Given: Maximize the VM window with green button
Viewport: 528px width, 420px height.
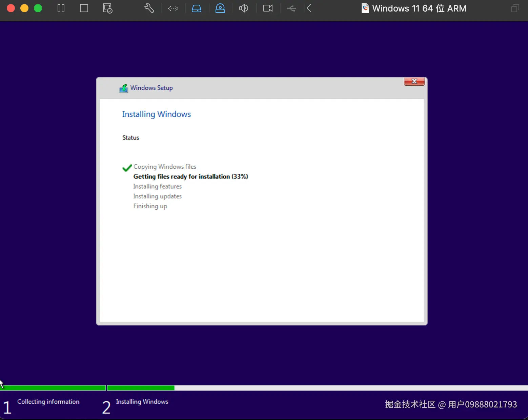Looking at the screenshot, I should pos(38,8).
